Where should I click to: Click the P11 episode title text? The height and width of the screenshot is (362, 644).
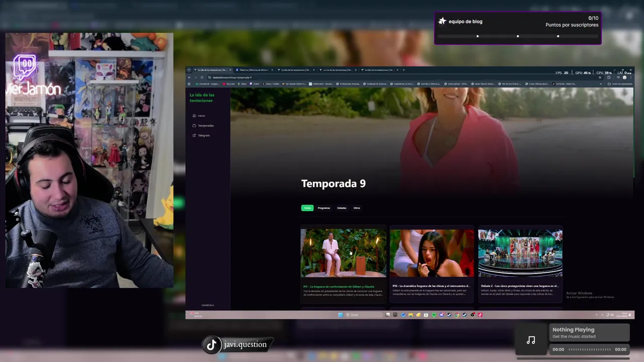click(x=339, y=286)
